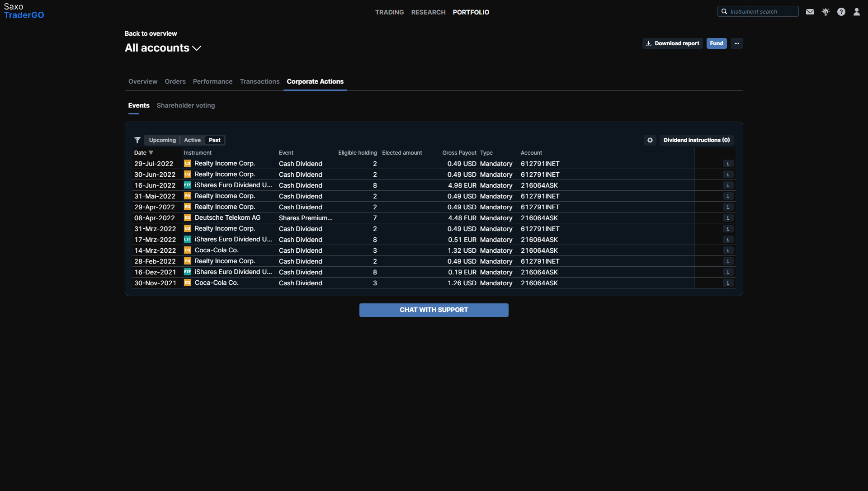The height and width of the screenshot is (491, 868).
Task: Click info icon for 28-Feb-2022 row
Action: [x=728, y=261]
